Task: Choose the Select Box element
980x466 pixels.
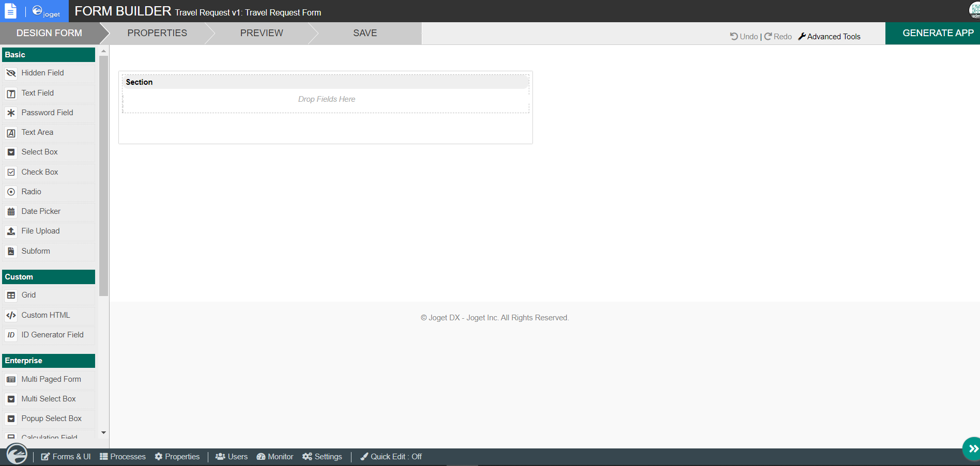Action: tap(40, 152)
